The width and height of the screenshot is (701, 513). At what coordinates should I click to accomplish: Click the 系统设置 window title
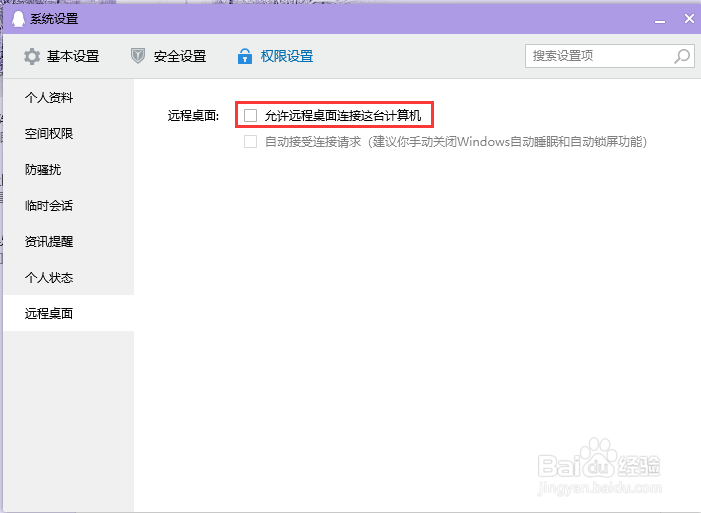54,19
